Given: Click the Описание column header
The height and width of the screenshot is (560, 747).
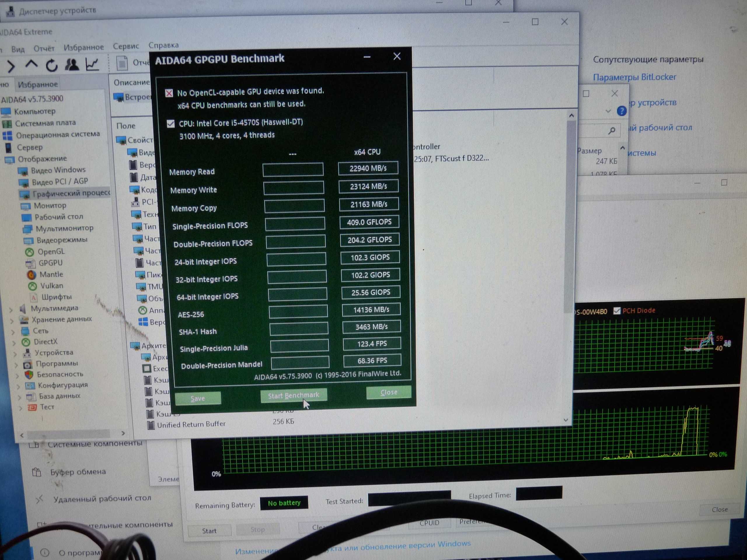Looking at the screenshot, I should click(132, 82).
